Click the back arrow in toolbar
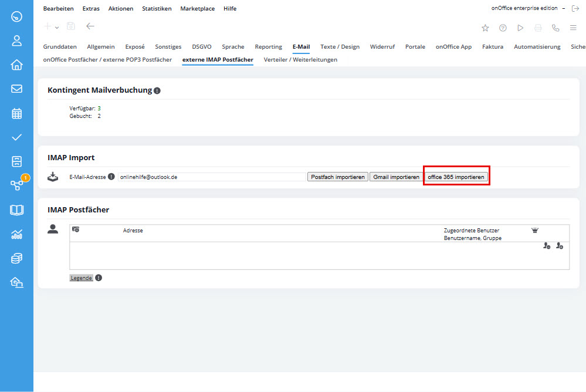 pos(90,26)
